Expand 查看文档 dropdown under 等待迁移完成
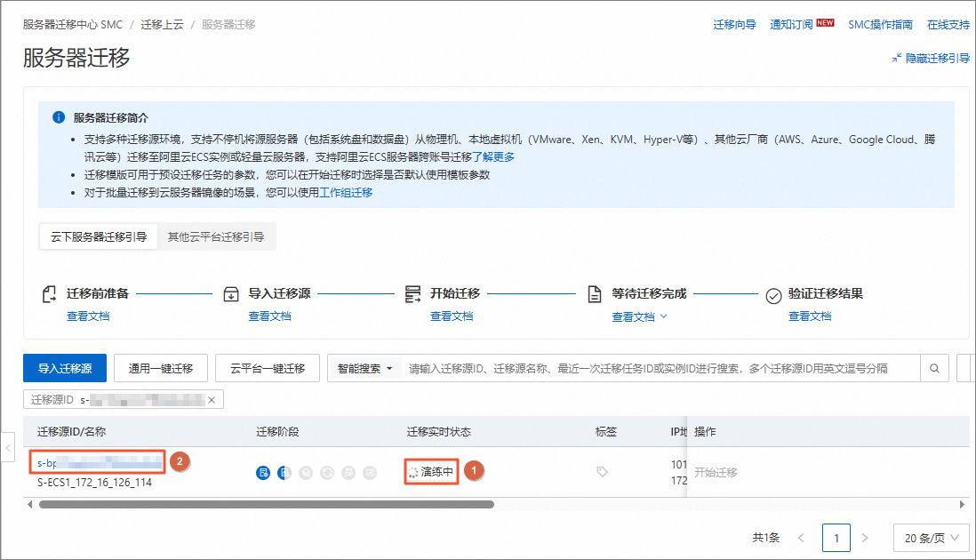The width and height of the screenshot is (976, 560). click(x=663, y=316)
